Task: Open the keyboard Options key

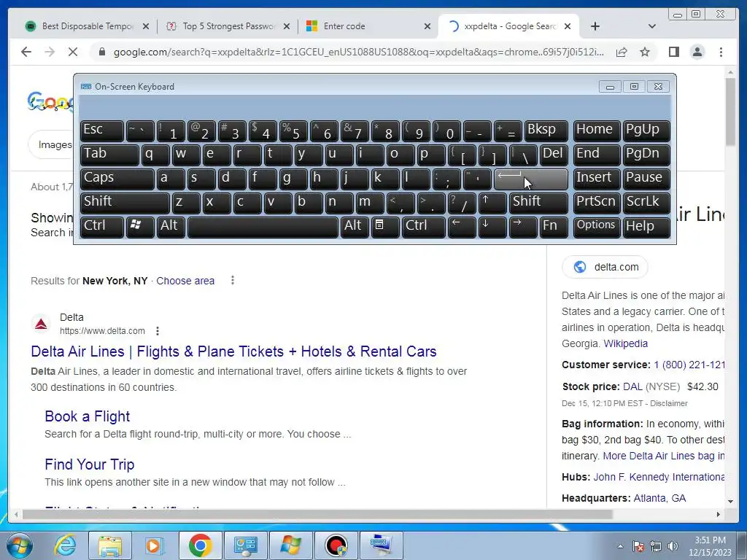Action: [x=597, y=227]
